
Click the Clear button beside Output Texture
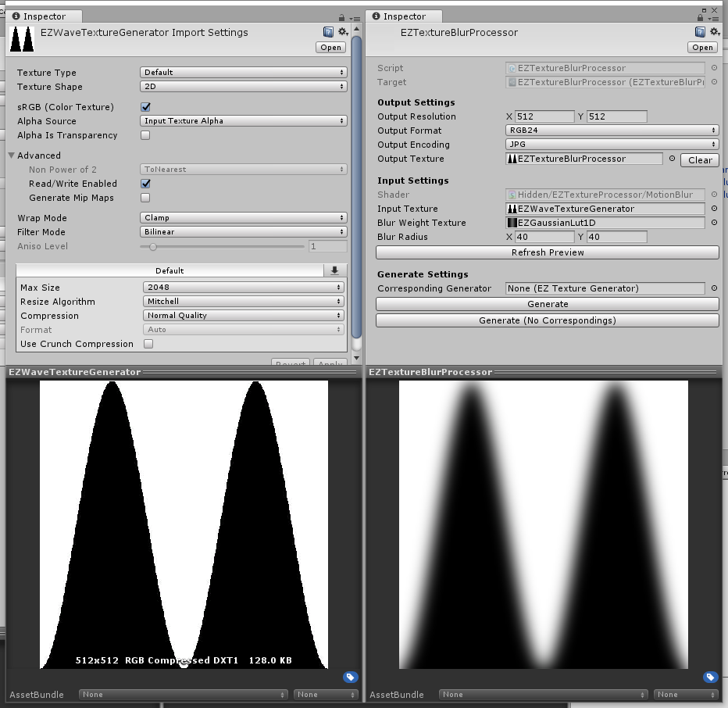coord(700,160)
